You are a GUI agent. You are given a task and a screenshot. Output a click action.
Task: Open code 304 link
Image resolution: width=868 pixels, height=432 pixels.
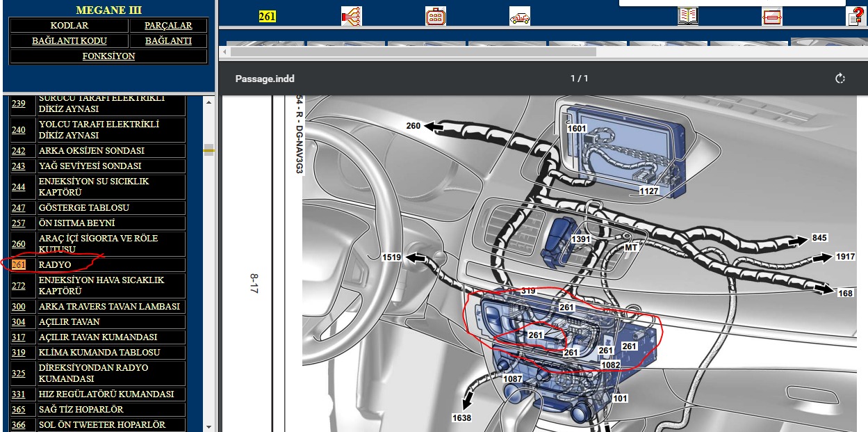[19, 322]
